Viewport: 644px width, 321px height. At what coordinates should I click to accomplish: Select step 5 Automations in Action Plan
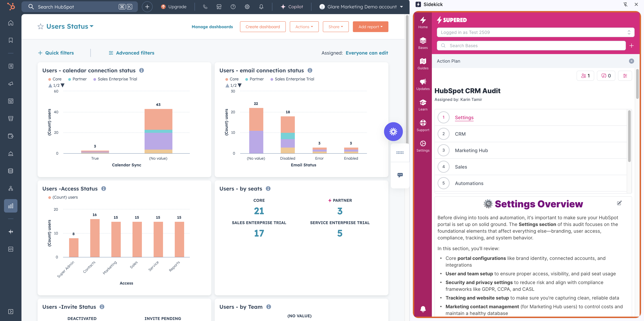click(x=531, y=183)
